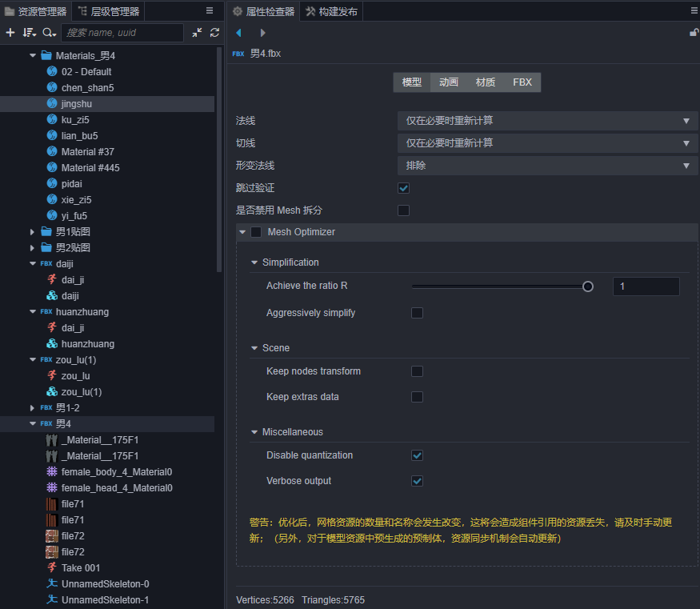Open the search filter magnifier icon
The image size is (700, 609).
tap(49, 33)
